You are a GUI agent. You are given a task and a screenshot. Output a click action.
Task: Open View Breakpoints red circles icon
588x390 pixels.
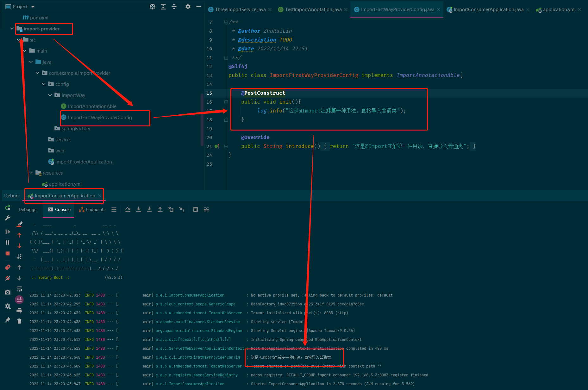click(8, 267)
